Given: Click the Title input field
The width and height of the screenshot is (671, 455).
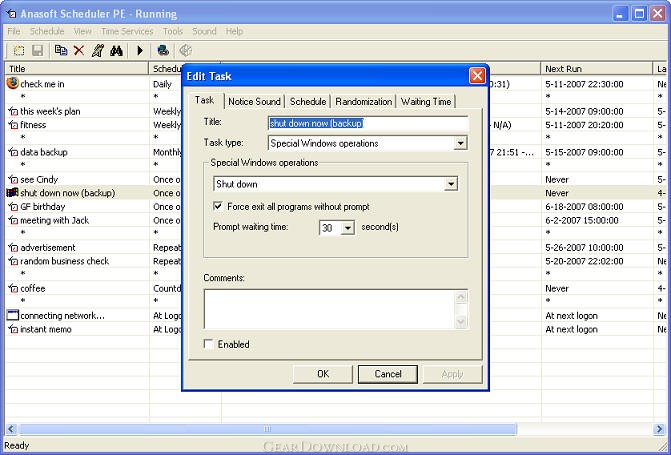Looking at the screenshot, I should 368,123.
